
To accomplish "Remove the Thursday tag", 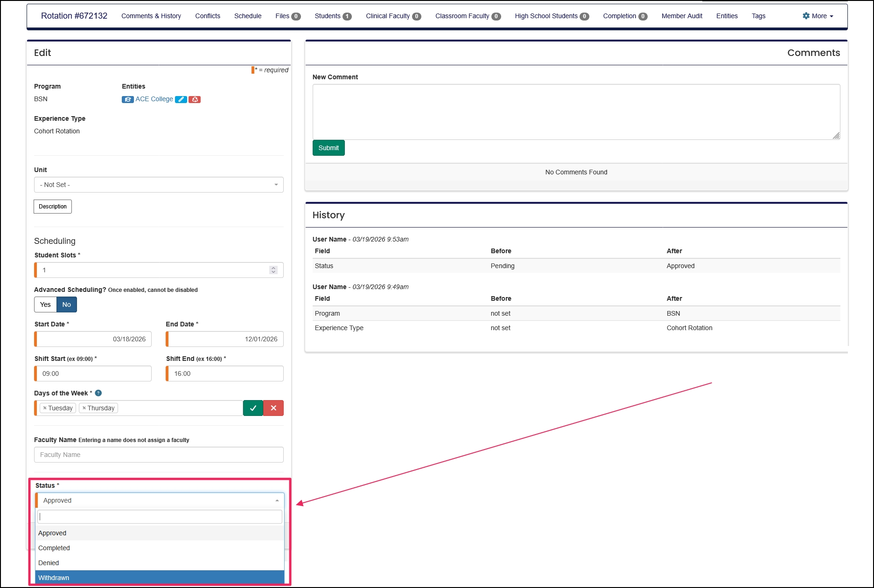I will point(84,408).
